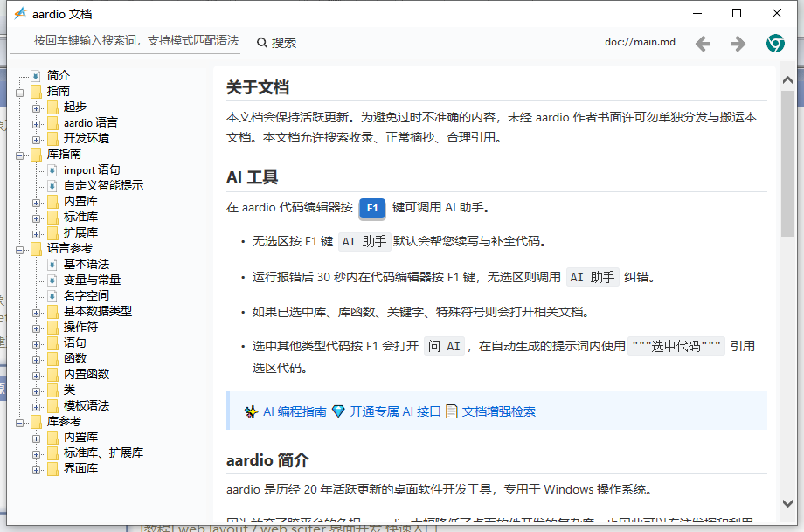Click the scrollbar up arrow

coord(787,79)
